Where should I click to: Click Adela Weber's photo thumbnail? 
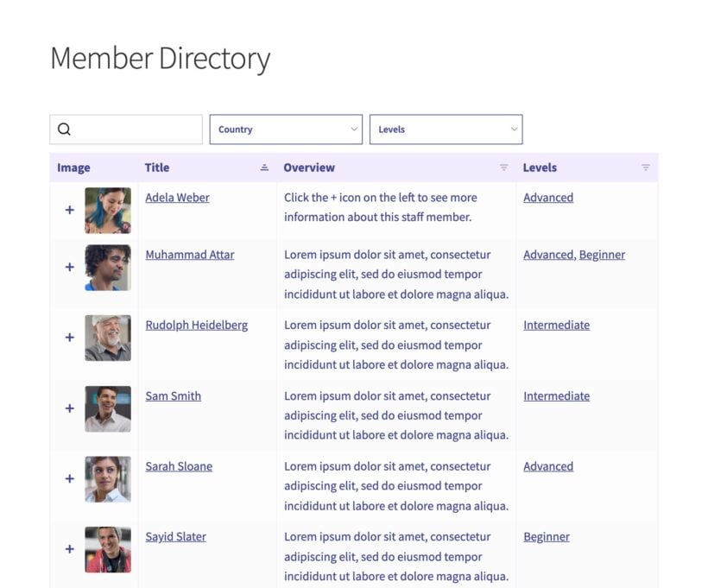(108, 211)
